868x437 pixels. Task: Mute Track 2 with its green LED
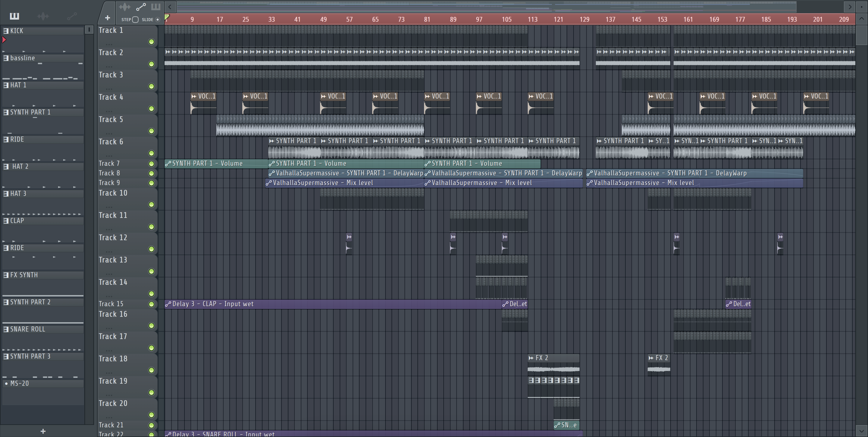151,64
